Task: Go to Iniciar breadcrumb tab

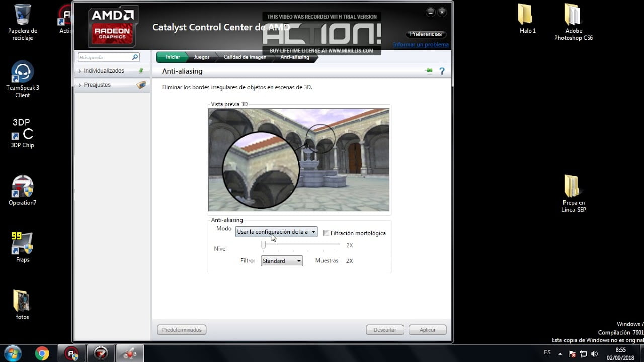Action: point(173,57)
